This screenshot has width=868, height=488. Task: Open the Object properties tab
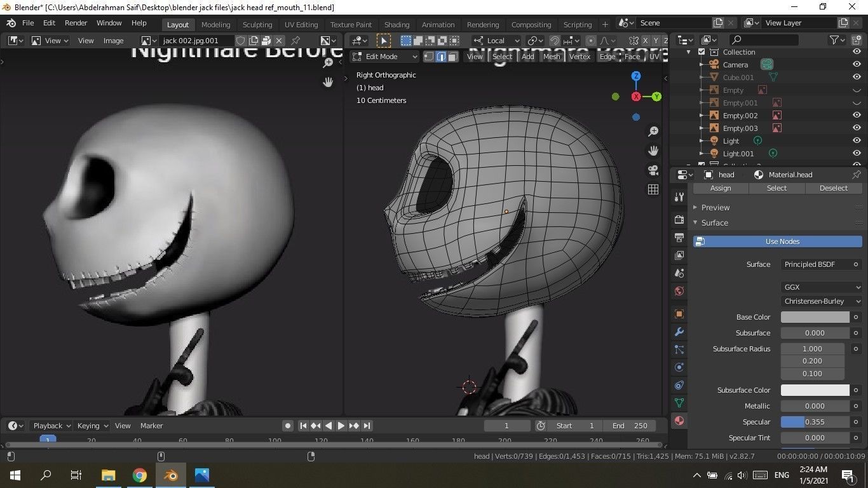[679, 314]
